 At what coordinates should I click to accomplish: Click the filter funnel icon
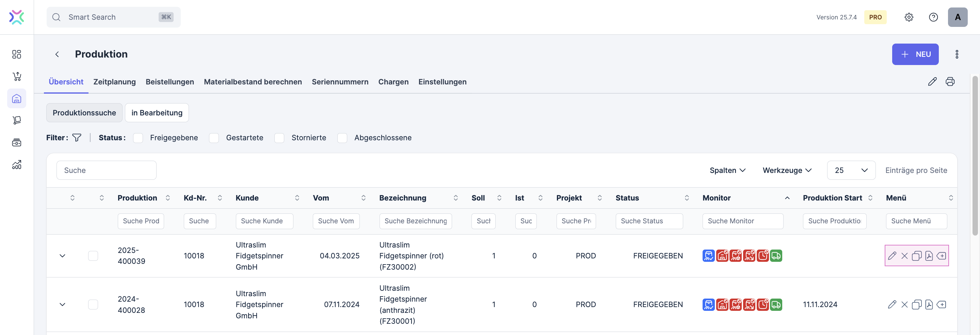(77, 138)
